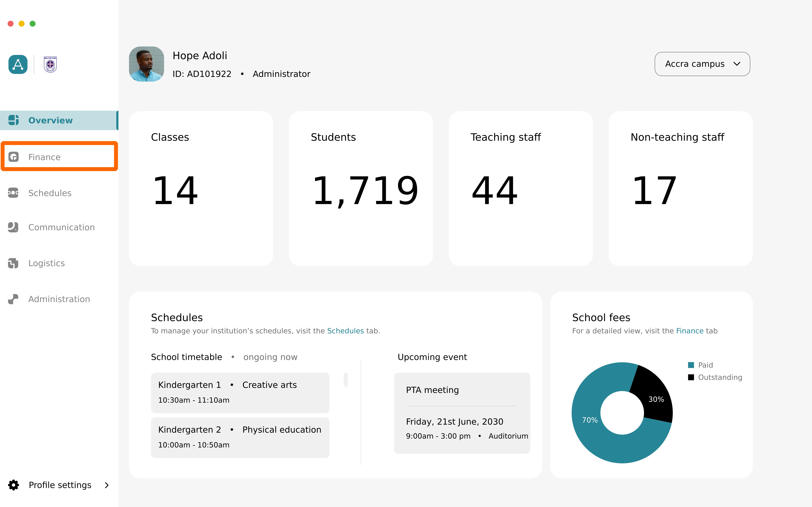812x507 pixels.
Task: Click the Hope Adoli name text
Action: pyautogui.click(x=200, y=56)
